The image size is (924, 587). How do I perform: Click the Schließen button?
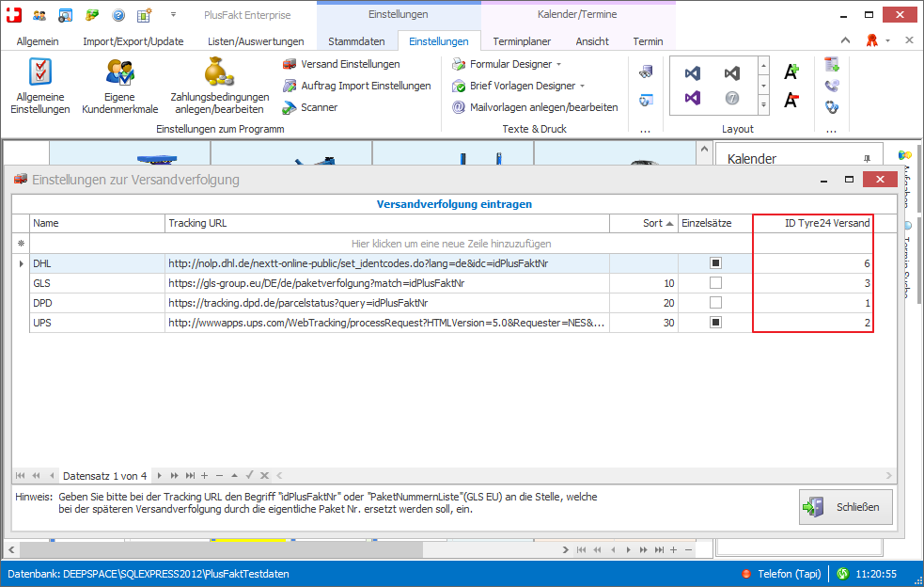845,507
